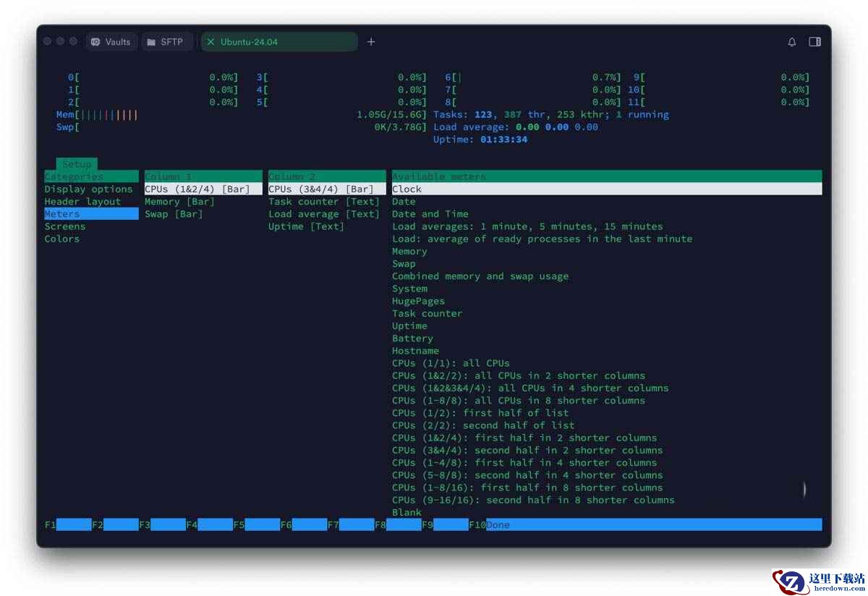
Task: Choose the Clock meter
Action: 607,190
